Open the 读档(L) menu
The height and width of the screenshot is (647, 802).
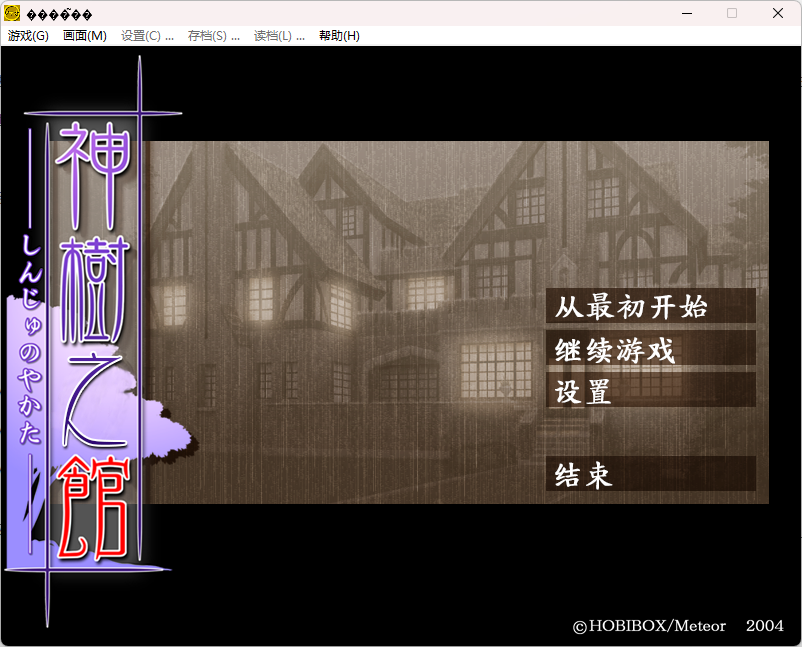coord(275,35)
